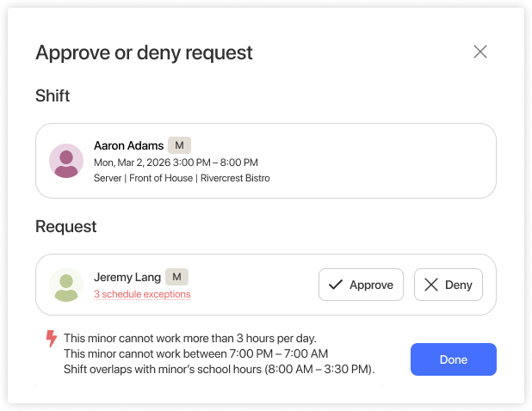Click the X icon in Deny button

[x=431, y=285]
